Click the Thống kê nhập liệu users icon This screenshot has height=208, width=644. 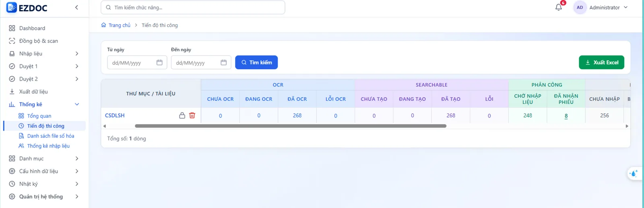pos(21,146)
